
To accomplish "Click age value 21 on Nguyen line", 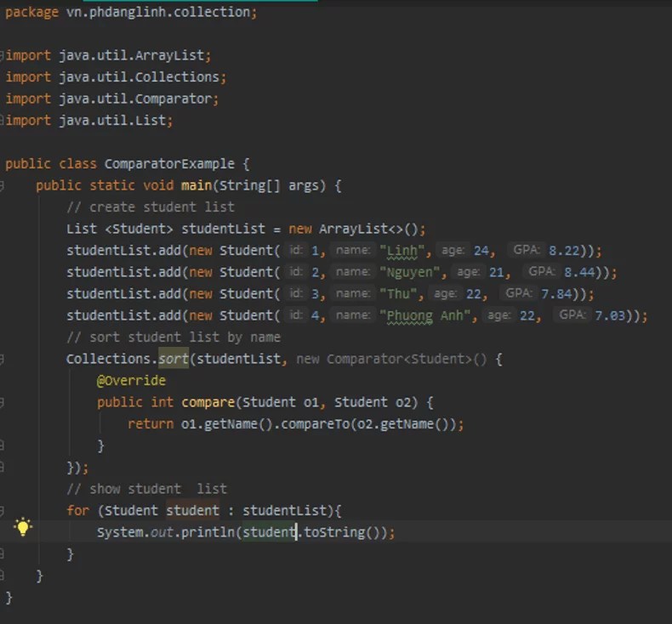I will (x=497, y=272).
